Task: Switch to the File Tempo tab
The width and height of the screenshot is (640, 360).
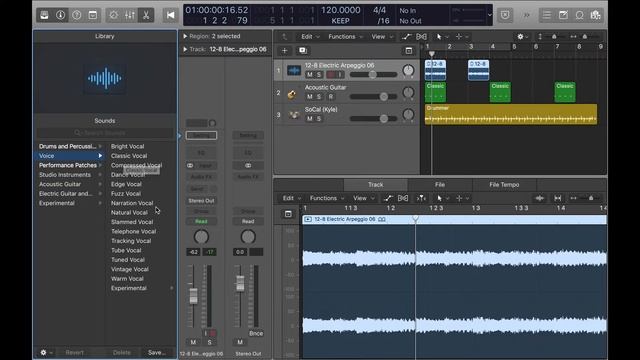Action: click(x=504, y=185)
